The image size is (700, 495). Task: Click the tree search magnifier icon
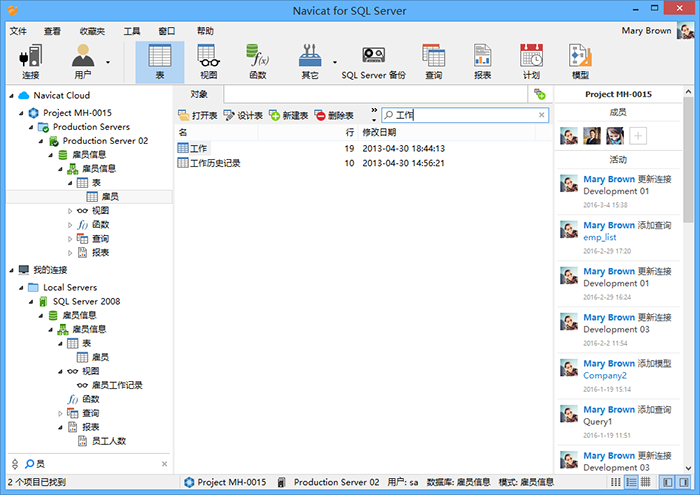(29, 464)
